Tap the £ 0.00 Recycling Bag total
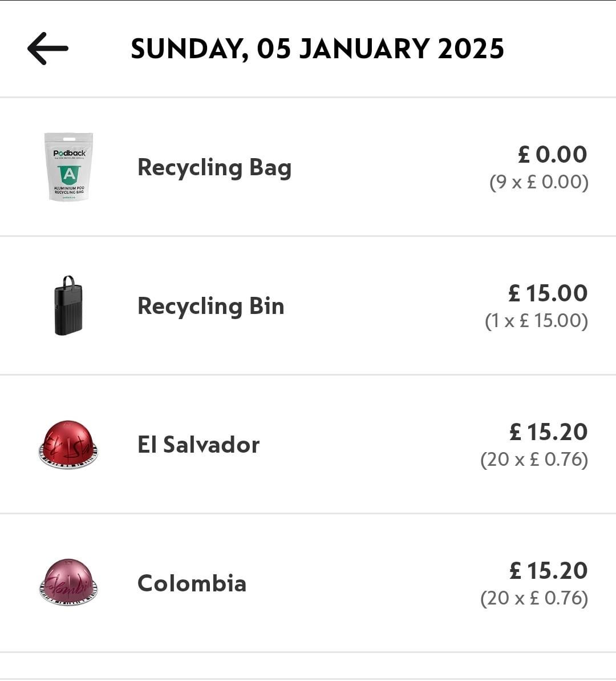The height and width of the screenshot is (681, 616). coord(552,154)
